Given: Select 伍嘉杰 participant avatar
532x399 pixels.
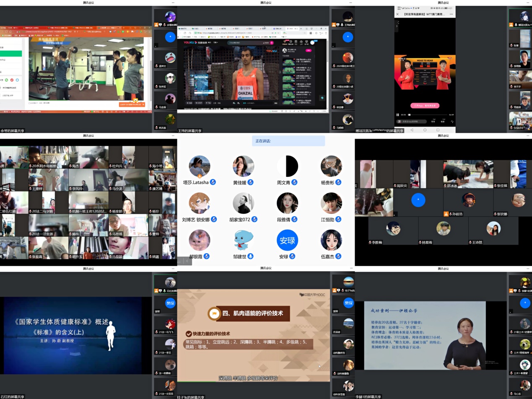Looking at the screenshot, I should pyautogui.click(x=331, y=241).
